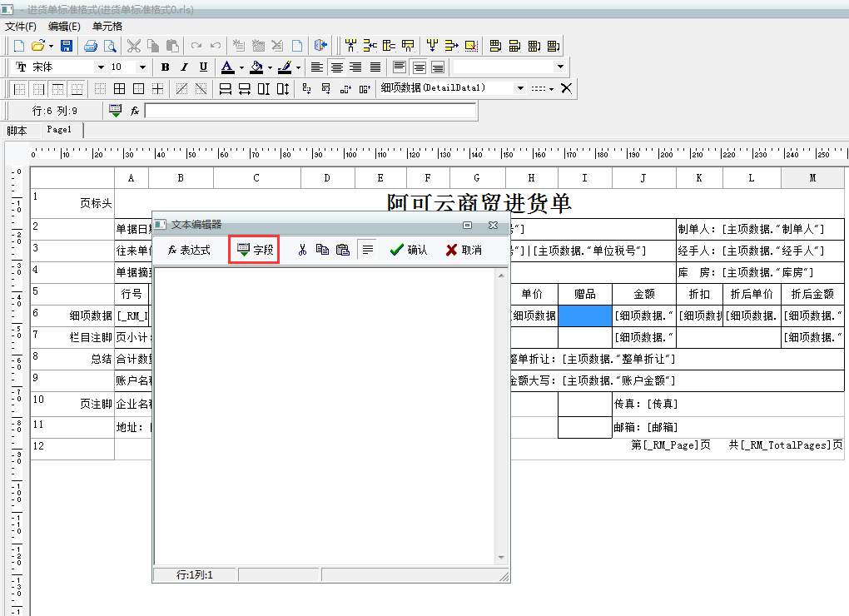Toggle underline formatting
The width and height of the screenshot is (849, 616).
coord(202,67)
